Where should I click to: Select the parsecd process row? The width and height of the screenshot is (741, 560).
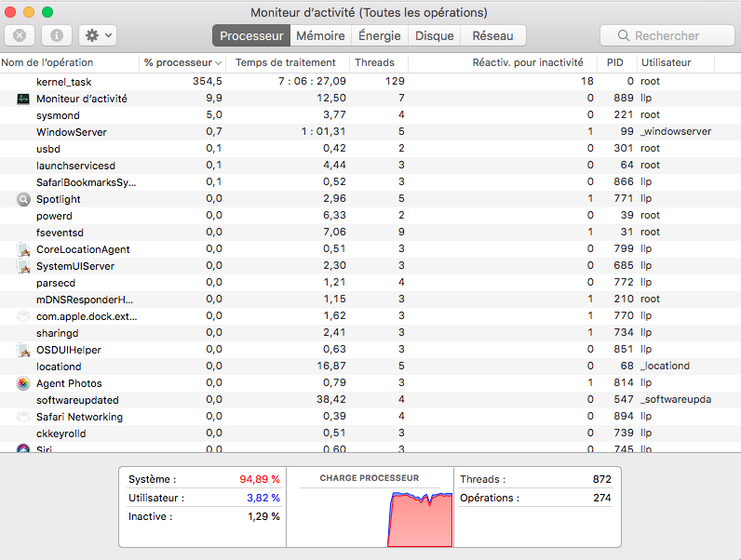(370, 283)
